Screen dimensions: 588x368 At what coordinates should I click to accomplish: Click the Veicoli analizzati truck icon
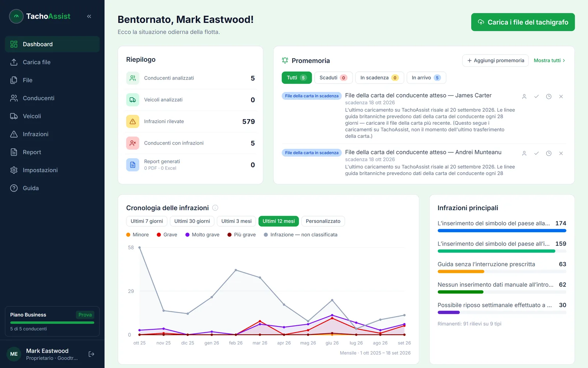[x=133, y=100]
